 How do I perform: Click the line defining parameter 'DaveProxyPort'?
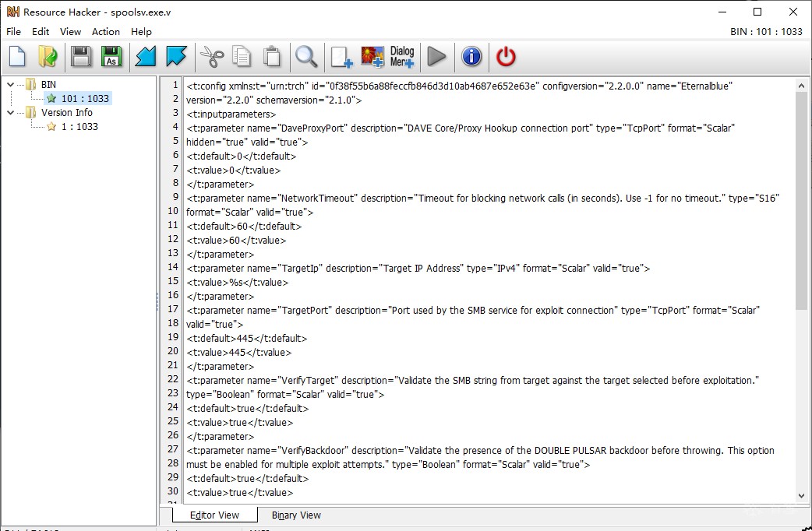[461, 128]
